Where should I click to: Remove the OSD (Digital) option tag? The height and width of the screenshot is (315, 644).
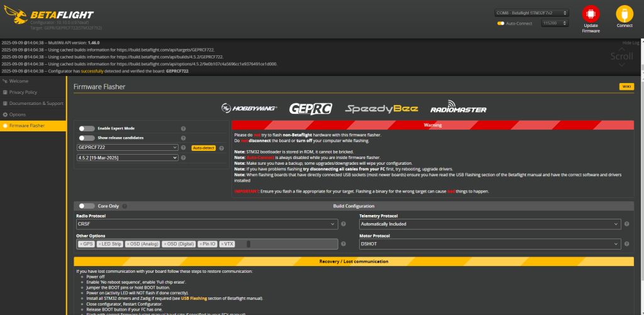click(165, 244)
